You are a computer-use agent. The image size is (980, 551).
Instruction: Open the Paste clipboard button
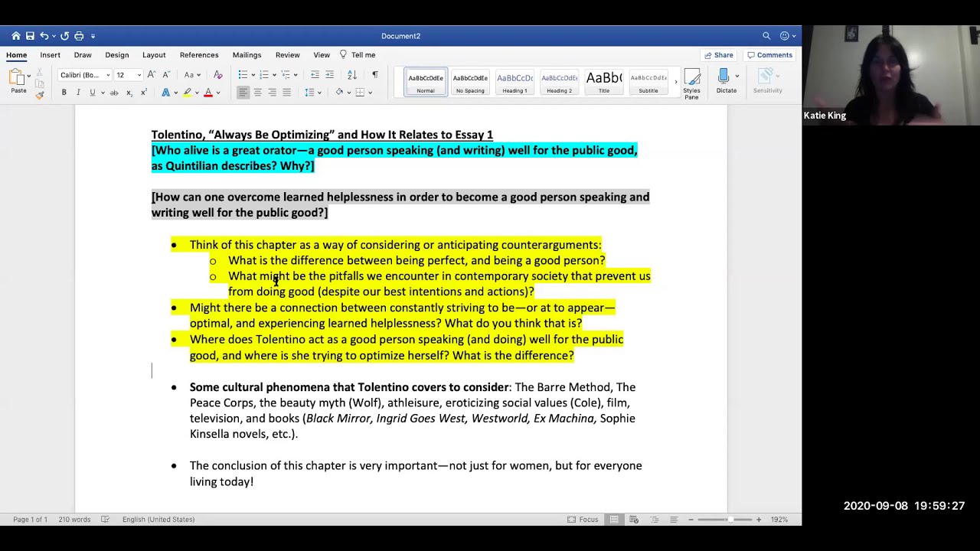pyautogui.click(x=18, y=80)
